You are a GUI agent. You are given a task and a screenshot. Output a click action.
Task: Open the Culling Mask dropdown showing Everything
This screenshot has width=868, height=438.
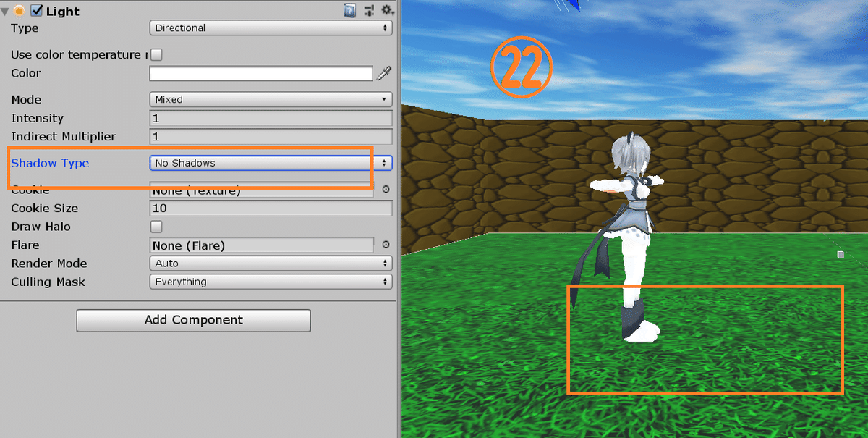[271, 282]
